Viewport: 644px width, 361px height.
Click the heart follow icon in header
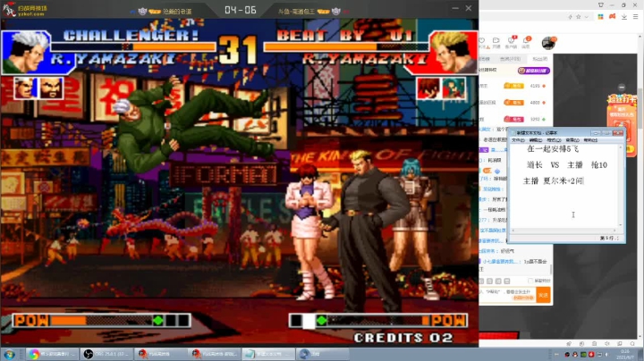coord(482,41)
